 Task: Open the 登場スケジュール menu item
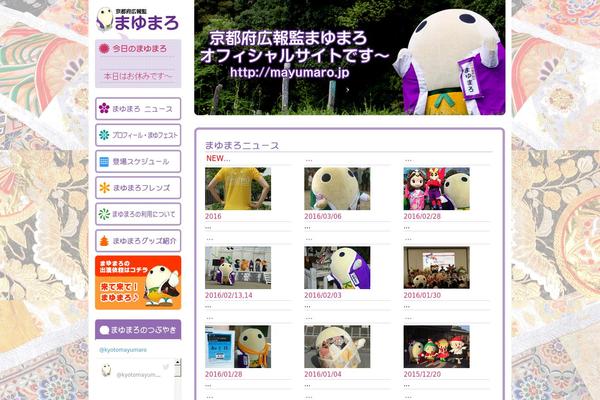pos(138,162)
